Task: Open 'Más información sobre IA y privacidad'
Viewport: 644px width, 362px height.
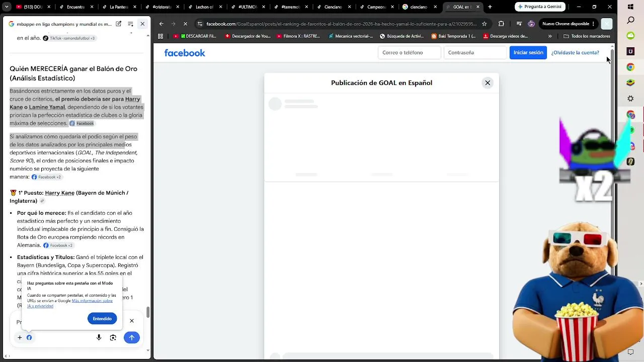Action: [70, 303]
